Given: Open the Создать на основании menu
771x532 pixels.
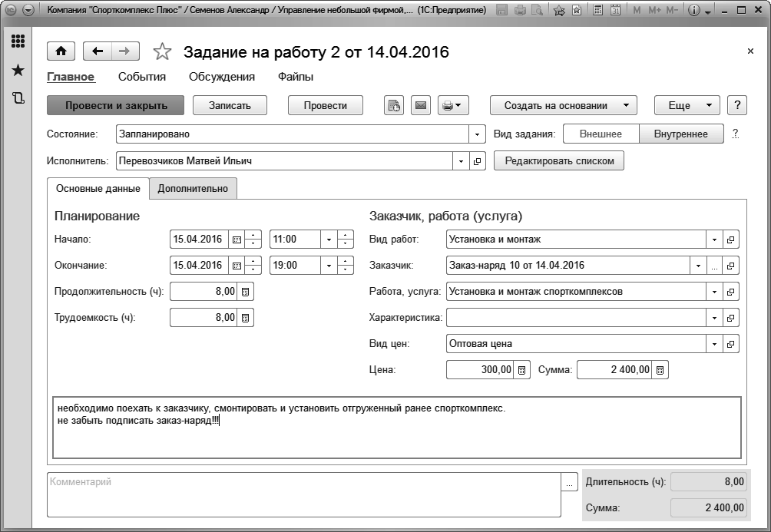Looking at the screenshot, I should point(564,105).
